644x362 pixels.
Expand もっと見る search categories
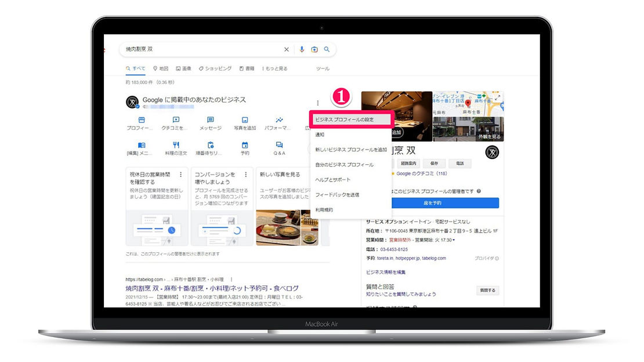[x=275, y=68]
